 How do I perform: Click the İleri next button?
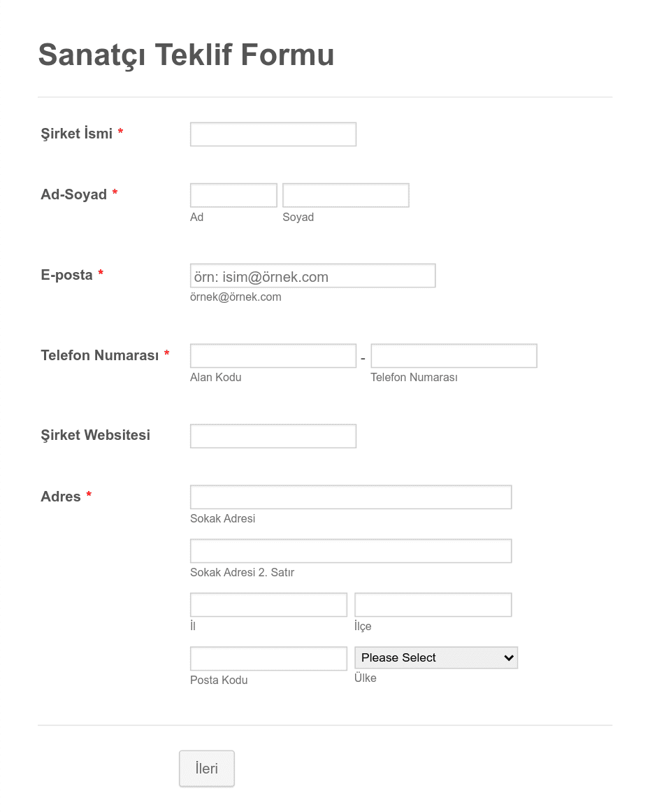click(206, 769)
